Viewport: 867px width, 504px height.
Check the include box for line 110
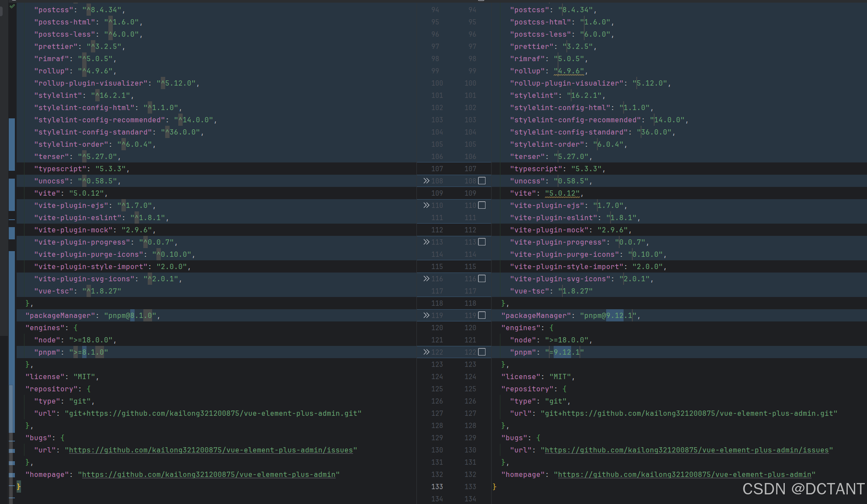(x=482, y=205)
